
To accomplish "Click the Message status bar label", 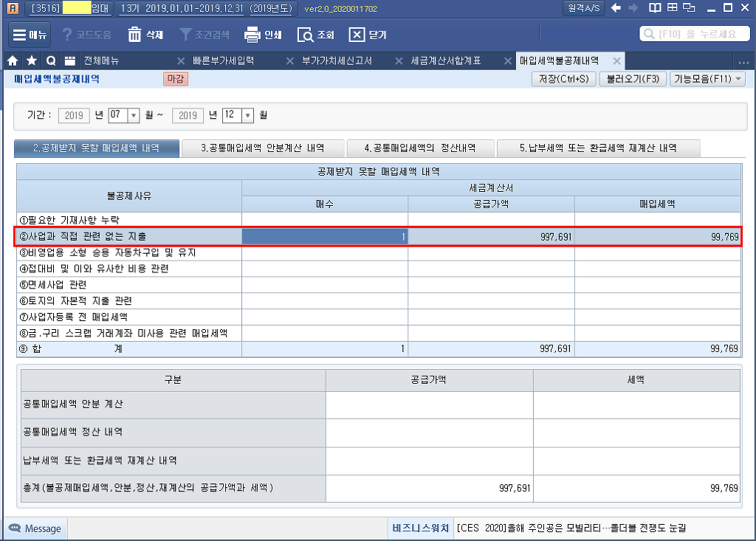I will tap(43, 528).
